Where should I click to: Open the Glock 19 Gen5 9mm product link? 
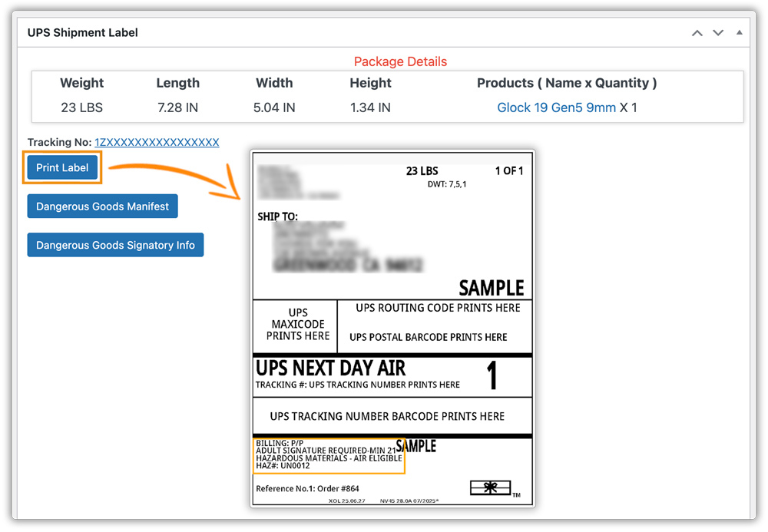coord(556,107)
